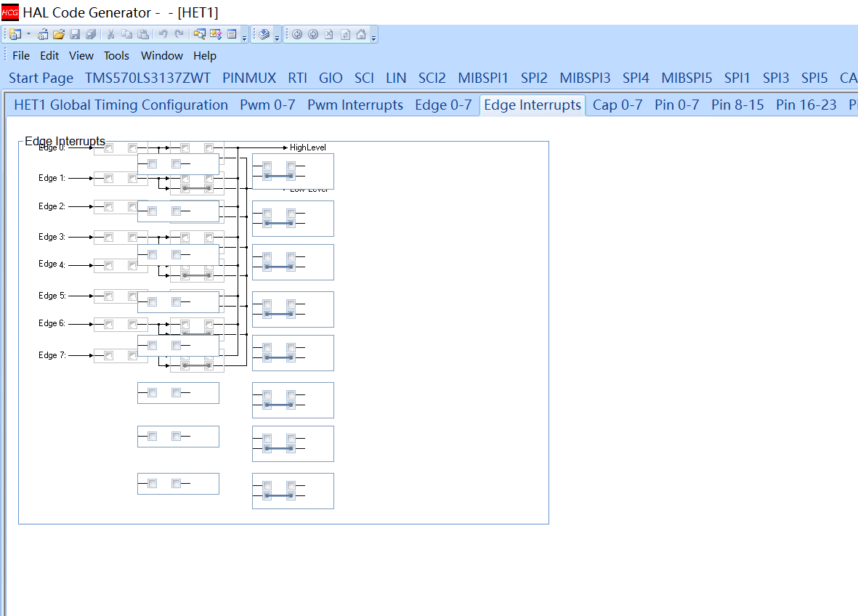This screenshot has height=616, width=858.
Task: Open the File menu
Action: click(21, 56)
